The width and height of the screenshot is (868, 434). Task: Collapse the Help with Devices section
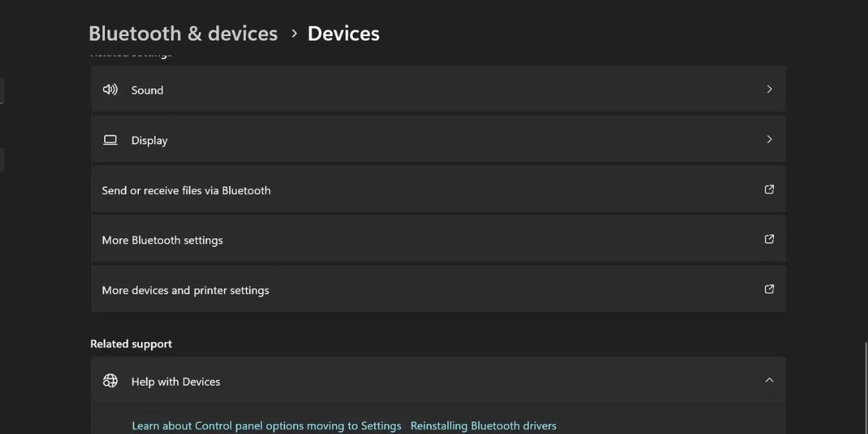[x=769, y=380]
